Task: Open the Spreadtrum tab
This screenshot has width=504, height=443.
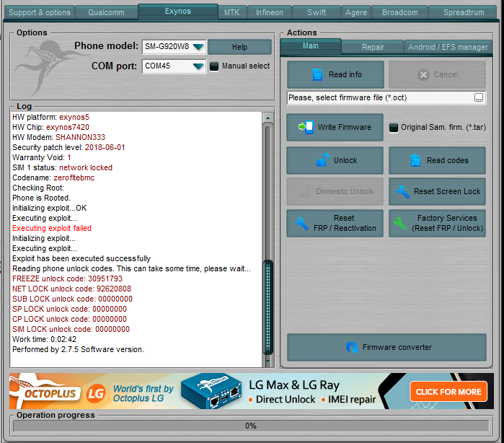Action: pos(464,12)
